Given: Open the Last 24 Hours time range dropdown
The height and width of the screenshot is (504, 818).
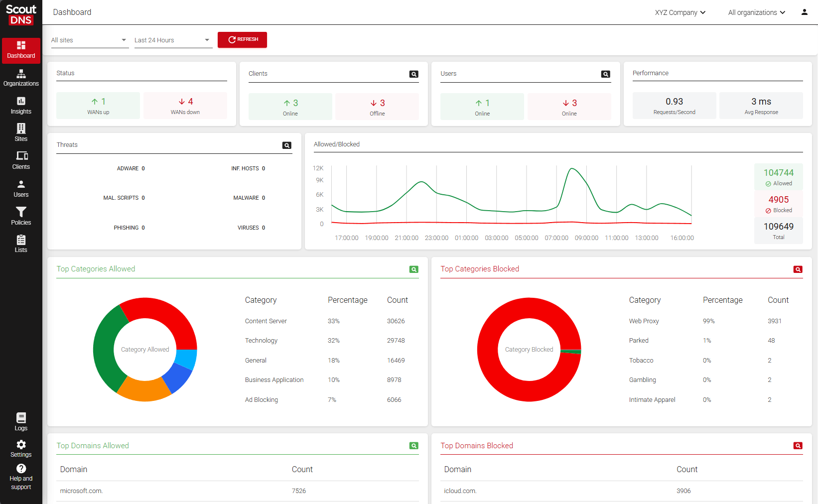Looking at the screenshot, I should [173, 40].
